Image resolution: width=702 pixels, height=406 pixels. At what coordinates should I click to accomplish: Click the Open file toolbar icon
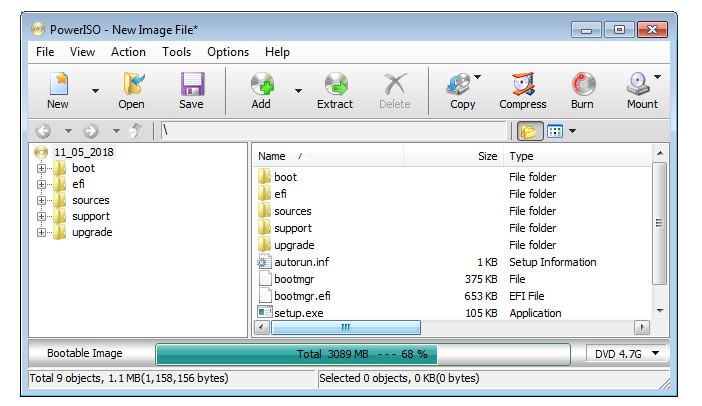tap(133, 84)
